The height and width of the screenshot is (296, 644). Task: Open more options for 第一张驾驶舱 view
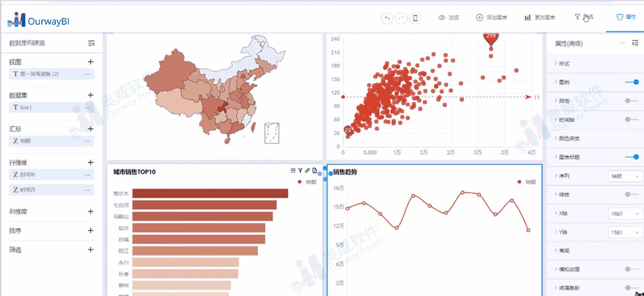(x=87, y=74)
